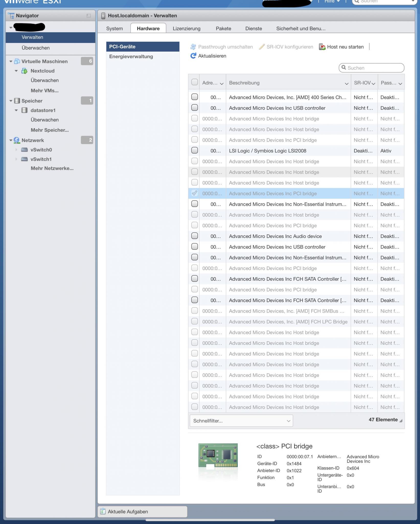
Task: Click the table resize grip next to 47 Elemente
Action: (401, 421)
